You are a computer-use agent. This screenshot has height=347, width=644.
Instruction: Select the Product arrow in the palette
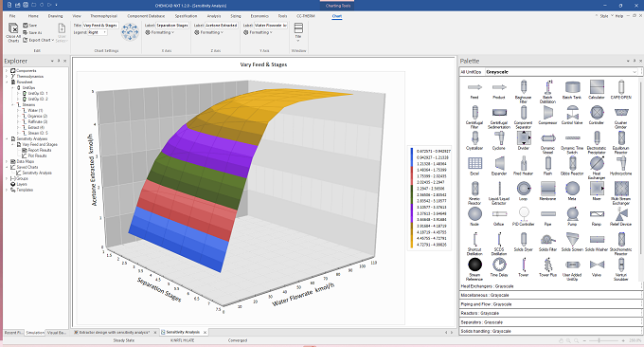tap(499, 87)
